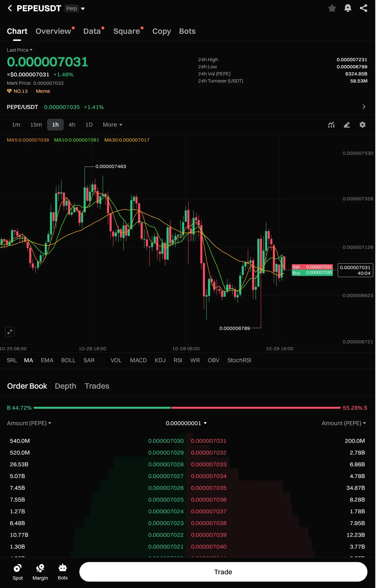Viewport: 376px width, 588px height.
Task: Open the NO.13 ranking badge
Action: [x=17, y=91]
